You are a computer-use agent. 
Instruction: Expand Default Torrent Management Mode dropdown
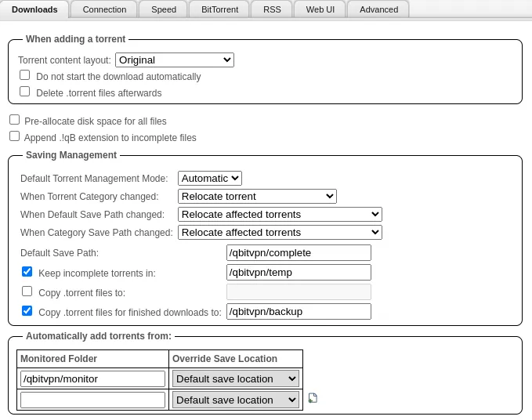[x=209, y=178]
